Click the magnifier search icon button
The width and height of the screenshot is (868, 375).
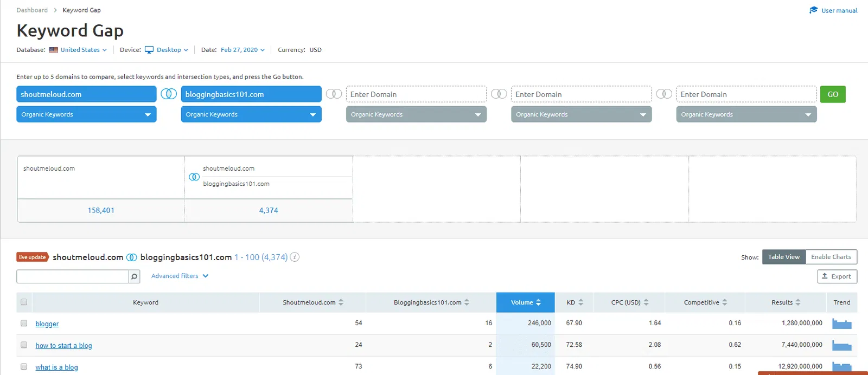click(x=134, y=276)
